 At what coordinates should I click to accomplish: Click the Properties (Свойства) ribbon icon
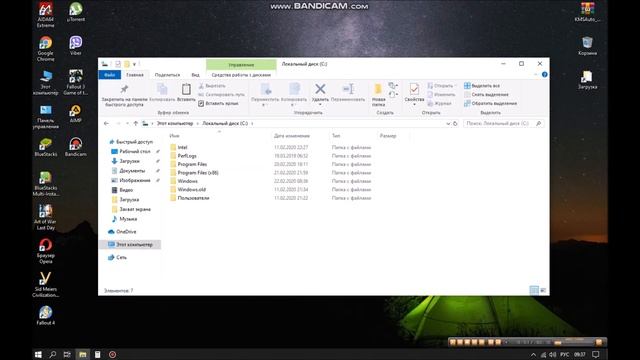point(414,89)
